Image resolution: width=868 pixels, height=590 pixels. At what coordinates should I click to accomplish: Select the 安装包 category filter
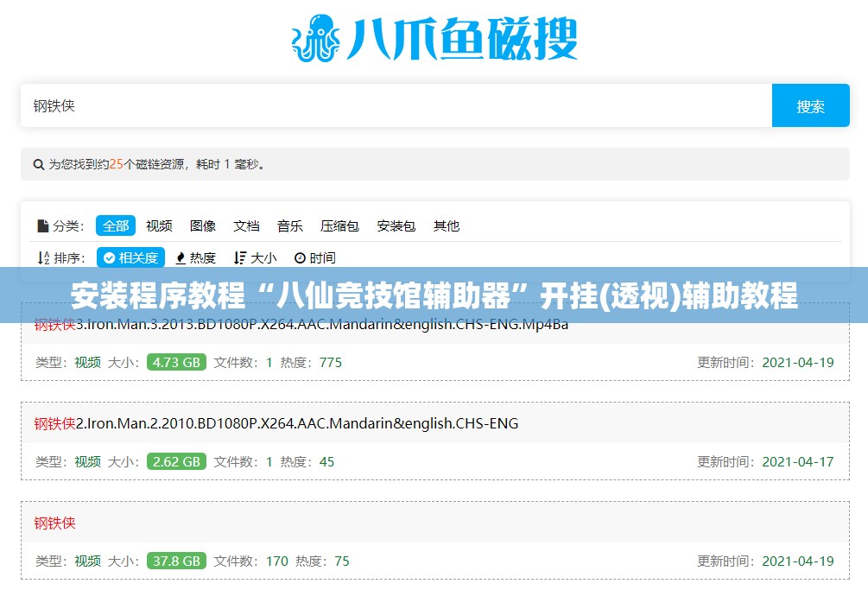tap(396, 225)
